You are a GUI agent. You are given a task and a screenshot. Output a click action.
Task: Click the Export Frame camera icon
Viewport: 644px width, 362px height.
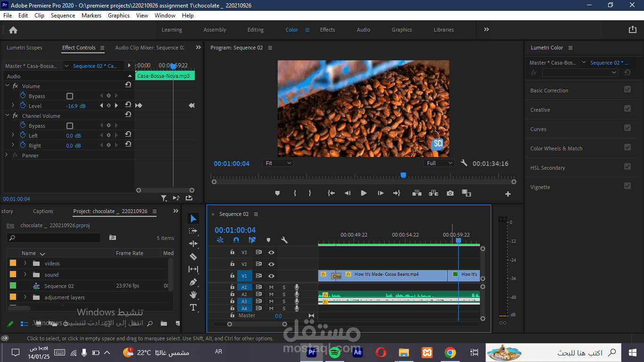pos(450,193)
